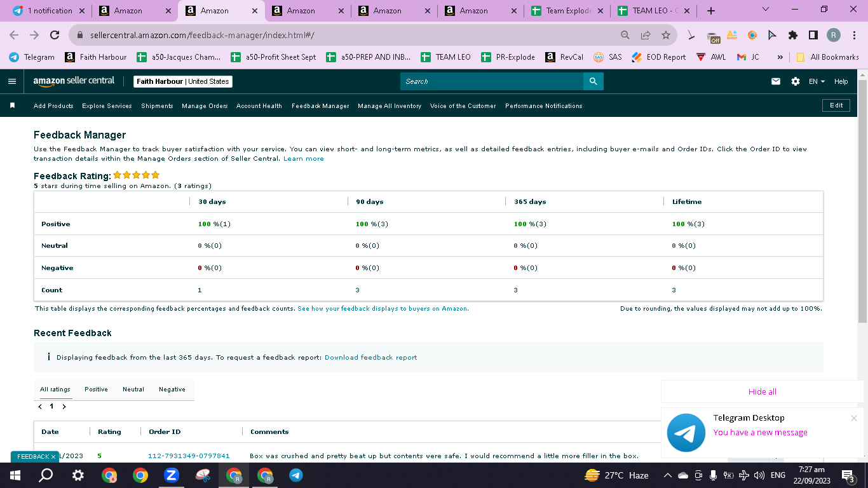Image resolution: width=868 pixels, height=488 pixels.
Task: Click Hide all notifications button
Action: click(x=763, y=391)
